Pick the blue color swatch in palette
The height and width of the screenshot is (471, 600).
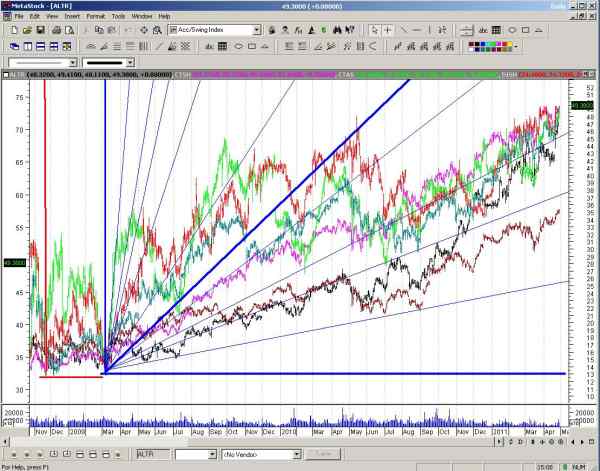click(483, 44)
